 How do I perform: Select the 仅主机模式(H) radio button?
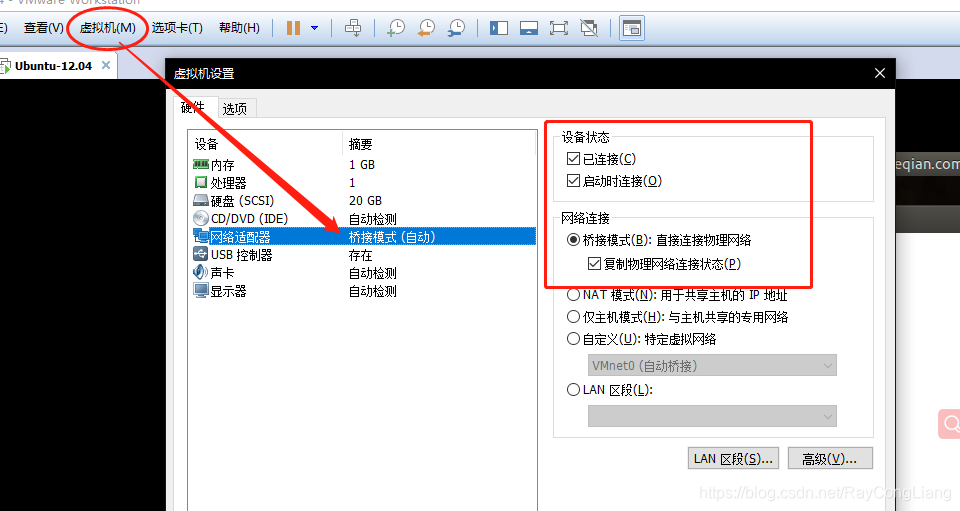[x=573, y=317]
